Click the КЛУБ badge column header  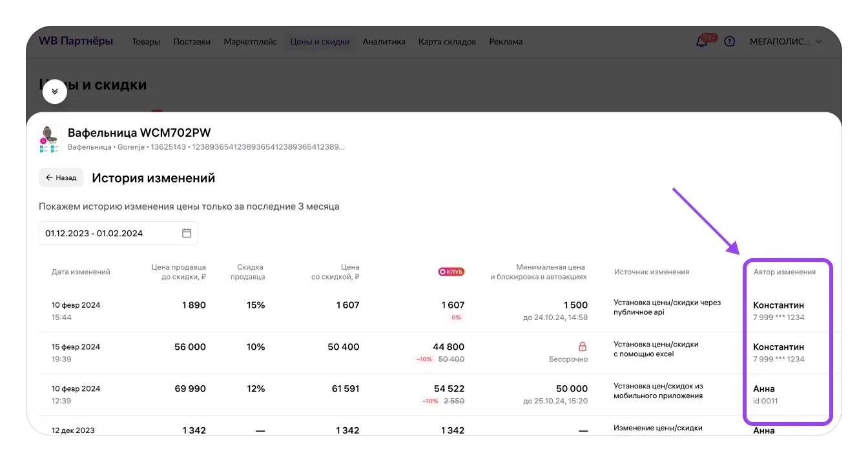coord(451,272)
